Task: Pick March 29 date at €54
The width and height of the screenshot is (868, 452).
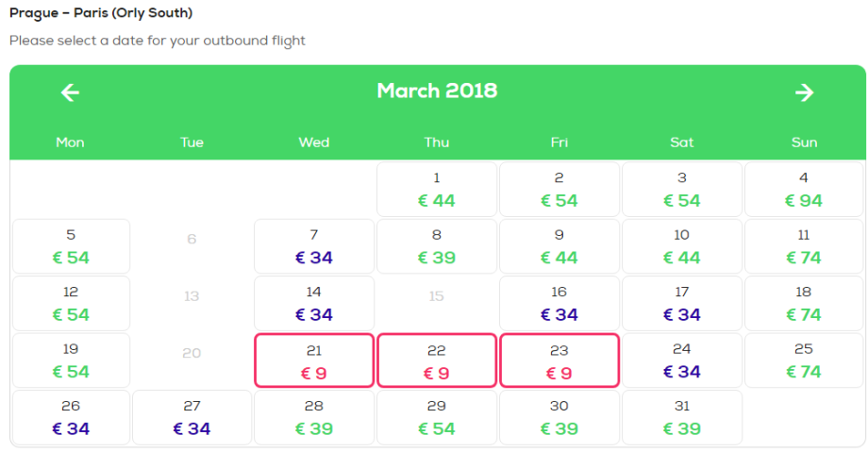Action: click(437, 417)
